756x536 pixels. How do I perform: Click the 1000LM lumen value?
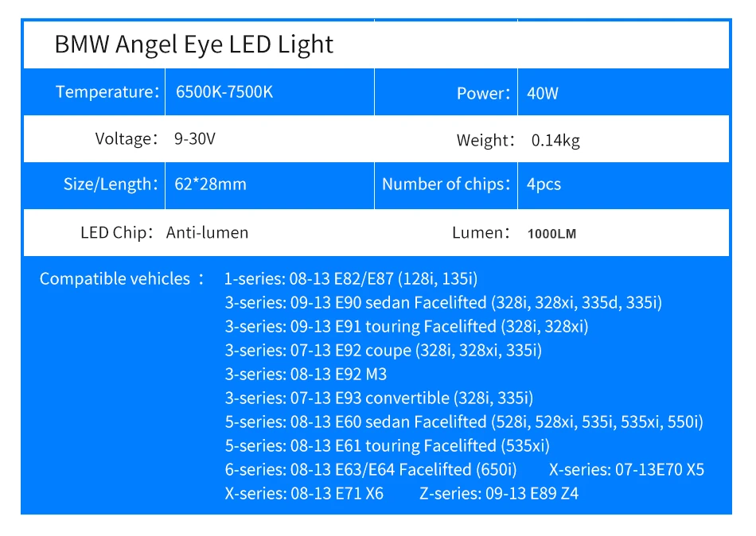pyautogui.click(x=551, y=234)
